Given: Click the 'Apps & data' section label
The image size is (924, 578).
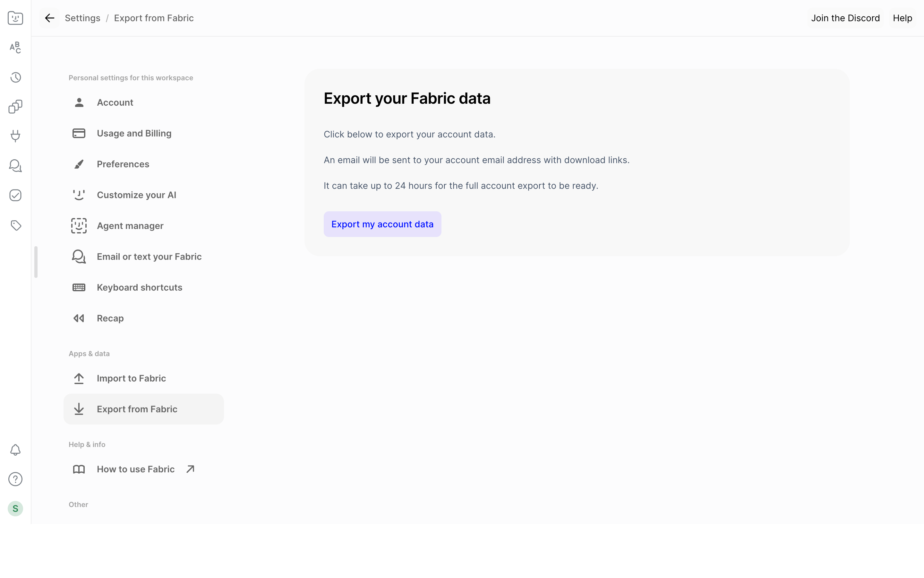Looking at the screenshot, I should coord(89,354).
